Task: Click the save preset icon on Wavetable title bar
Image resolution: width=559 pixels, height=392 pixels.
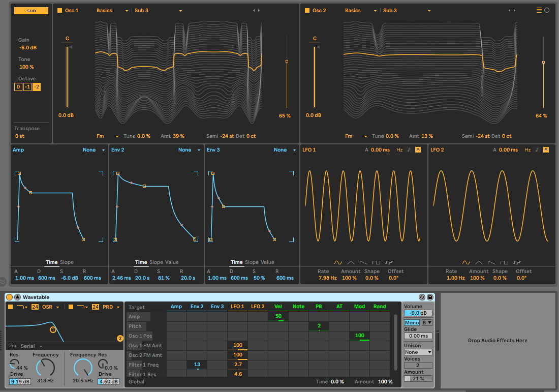Action: coord(430,297)
